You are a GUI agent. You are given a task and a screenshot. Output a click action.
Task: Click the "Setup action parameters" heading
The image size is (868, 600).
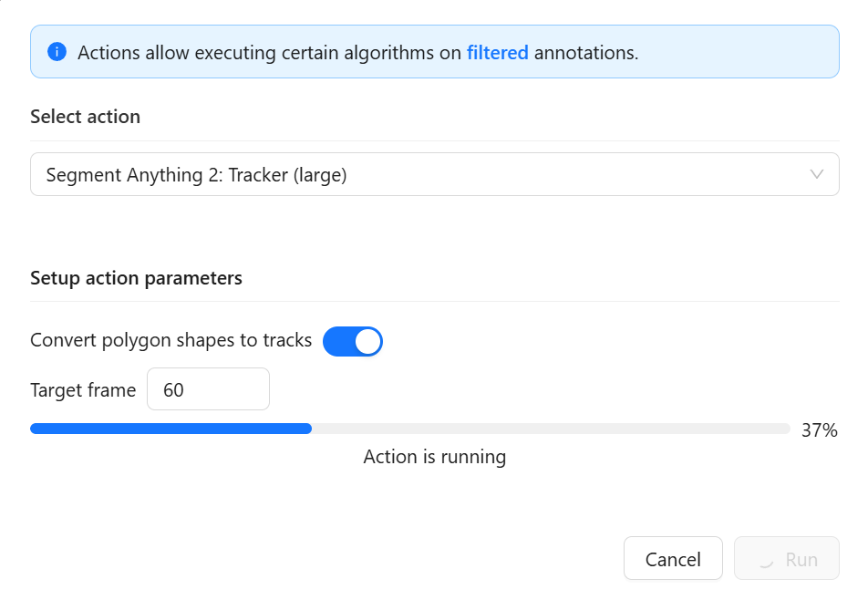pos(136,278)
